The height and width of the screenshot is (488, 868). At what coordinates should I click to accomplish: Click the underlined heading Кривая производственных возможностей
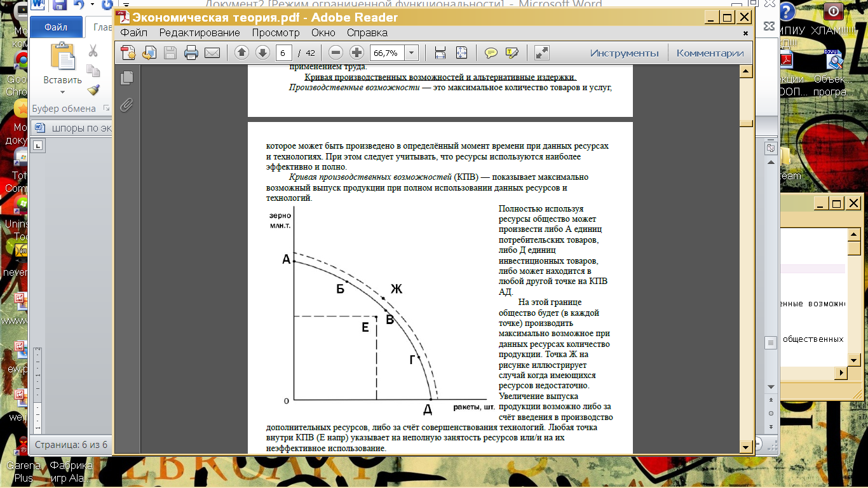(x=440, y=77)
